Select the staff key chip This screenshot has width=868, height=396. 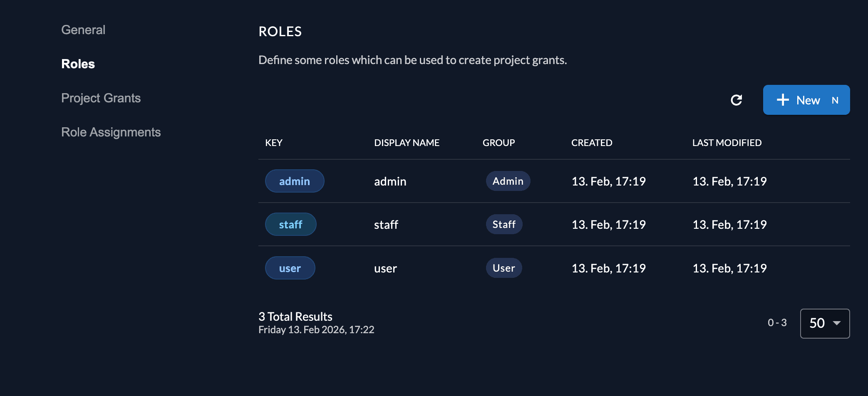pyautogui.click(x=290, y=224)
